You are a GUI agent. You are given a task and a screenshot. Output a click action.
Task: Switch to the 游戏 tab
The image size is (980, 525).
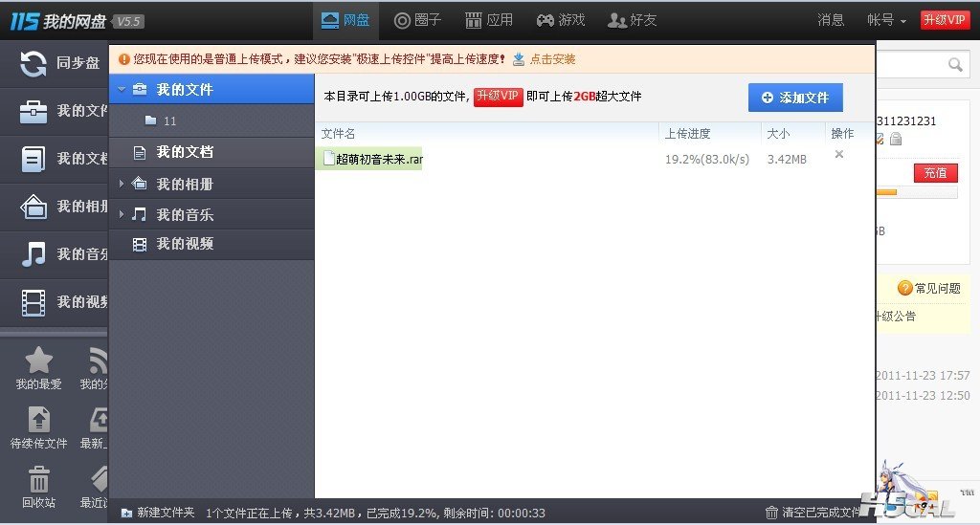coord(560,20)
